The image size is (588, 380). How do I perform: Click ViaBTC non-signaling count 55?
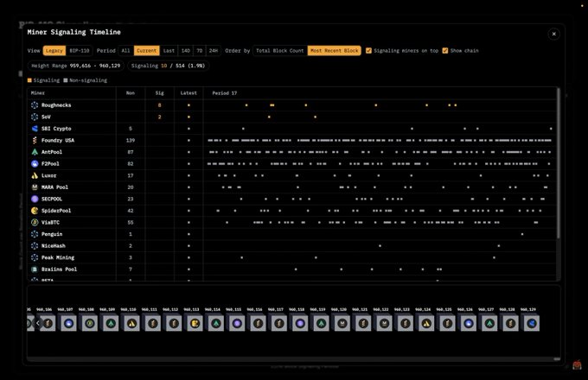click(x=131, y=222)
